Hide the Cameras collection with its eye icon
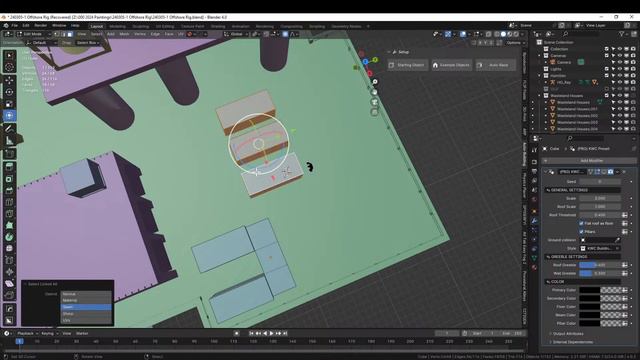This screenshot has height=360, width=640. [x=620, y=56]
